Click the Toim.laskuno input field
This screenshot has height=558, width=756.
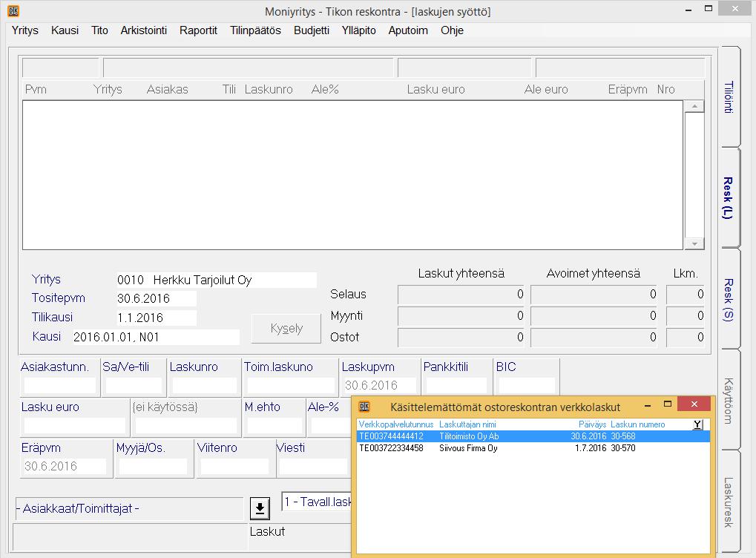click(x=291, y=385)
